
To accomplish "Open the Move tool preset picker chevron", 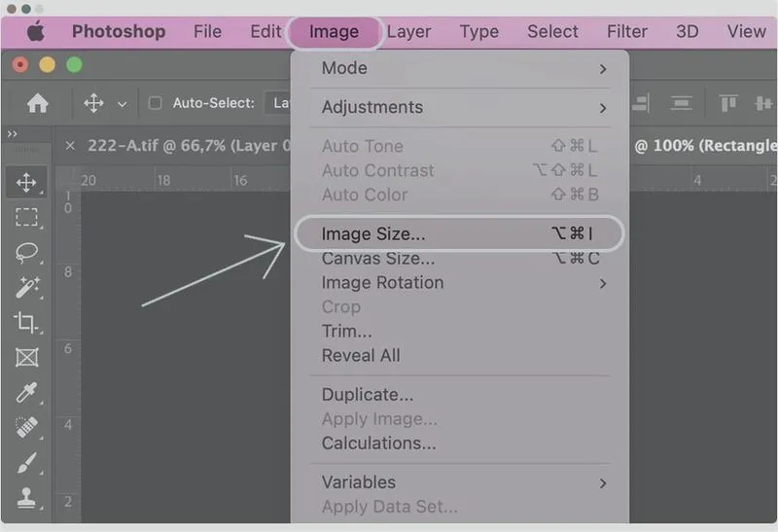I will tap(122, 104).
